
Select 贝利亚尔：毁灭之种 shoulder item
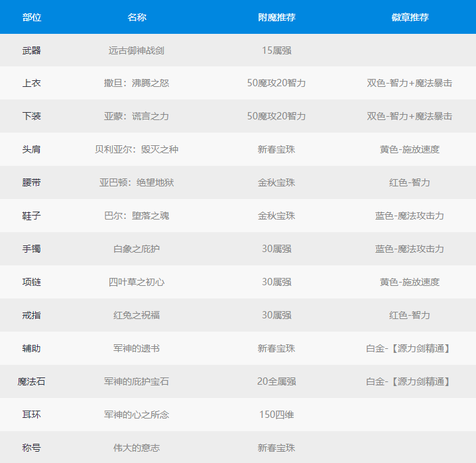[x=137, y=150]
